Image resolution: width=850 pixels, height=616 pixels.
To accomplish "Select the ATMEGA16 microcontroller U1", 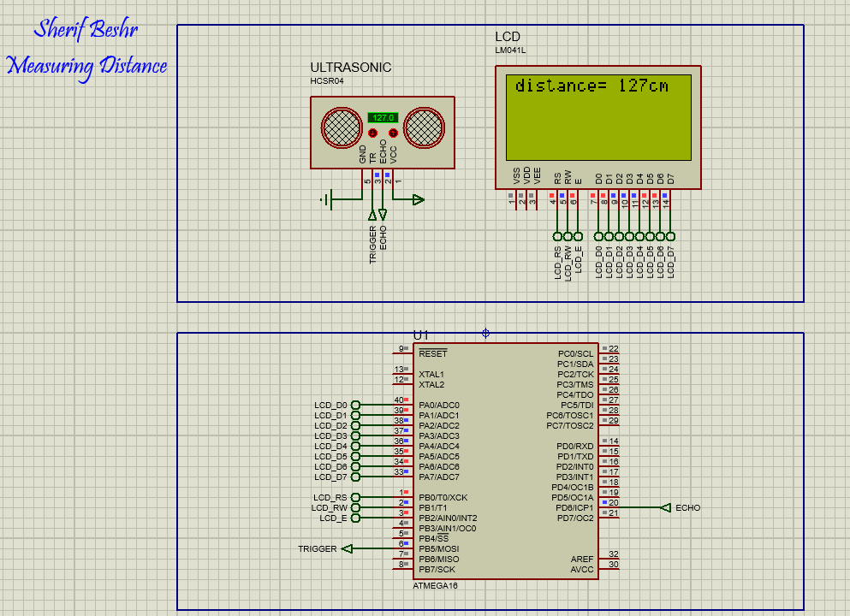I will point(505,462).
